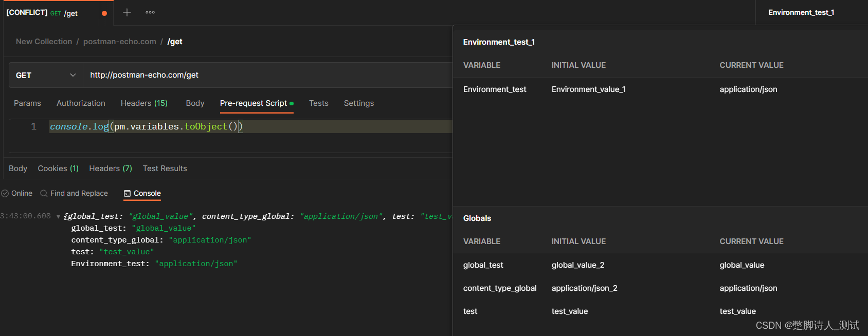This screenshot has width=868, height=336.
Task: Click the Globals section heading
Action: [x=477, y=218]
